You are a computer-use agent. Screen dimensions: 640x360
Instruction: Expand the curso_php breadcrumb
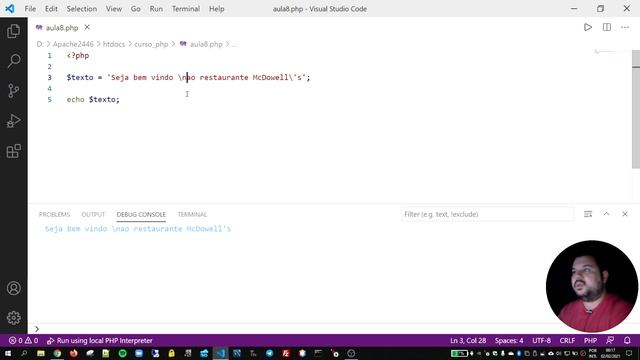click(x=151, y=44)
